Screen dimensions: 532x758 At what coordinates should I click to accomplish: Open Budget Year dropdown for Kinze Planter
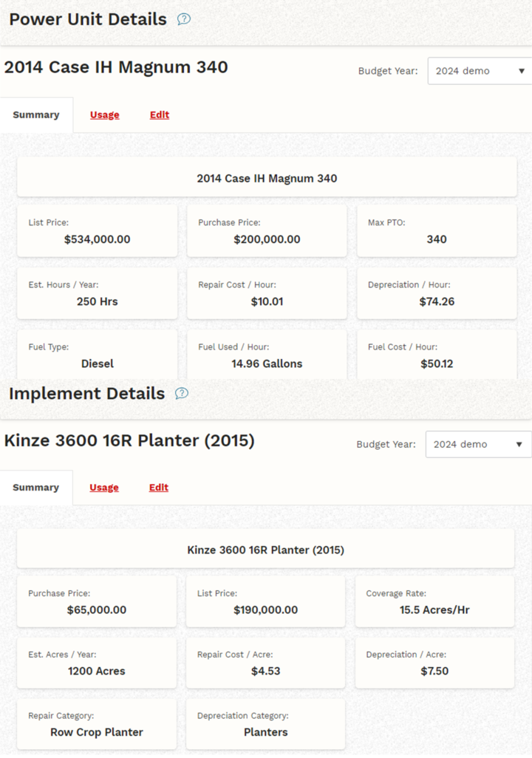click(478, 444)
